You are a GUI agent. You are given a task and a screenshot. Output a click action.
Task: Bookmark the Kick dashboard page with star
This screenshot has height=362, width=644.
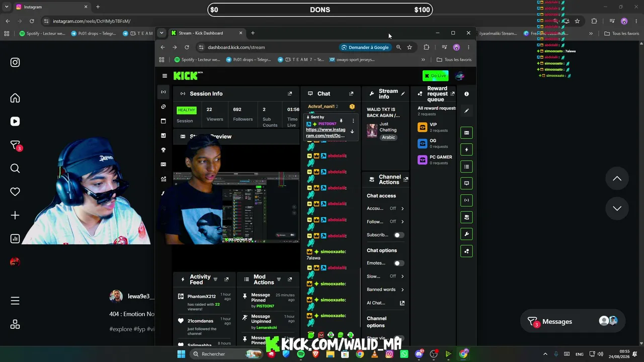(x=410, y=47)
